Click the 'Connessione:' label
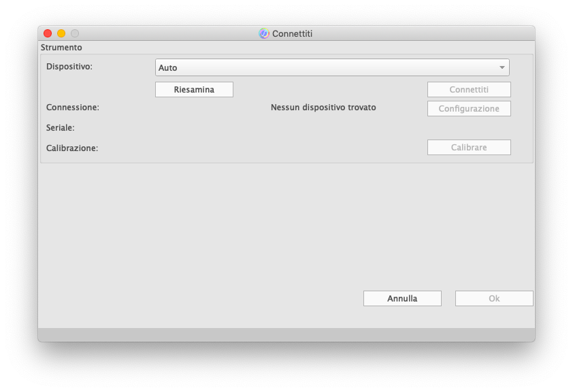This screenshot has height=392, width=573. coord(73,108)
